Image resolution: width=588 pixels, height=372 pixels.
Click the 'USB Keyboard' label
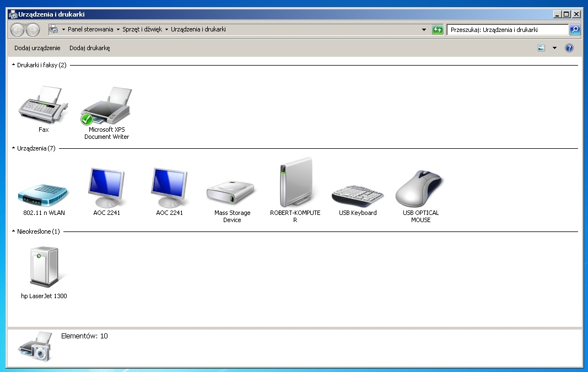(x=358, y=213)
